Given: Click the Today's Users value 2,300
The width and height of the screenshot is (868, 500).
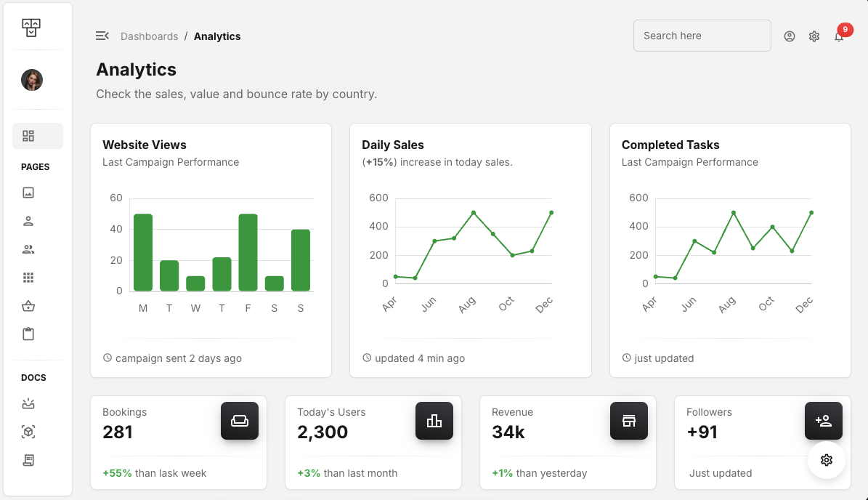Looking at the screenshot, I should point(323,432).
